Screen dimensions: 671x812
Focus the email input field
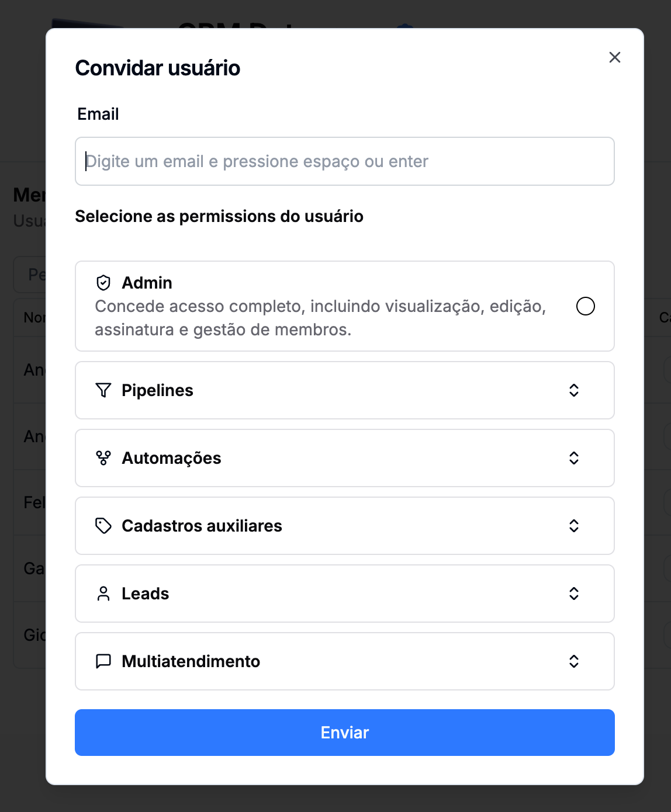pyautogui.click(x=345, y=161)
